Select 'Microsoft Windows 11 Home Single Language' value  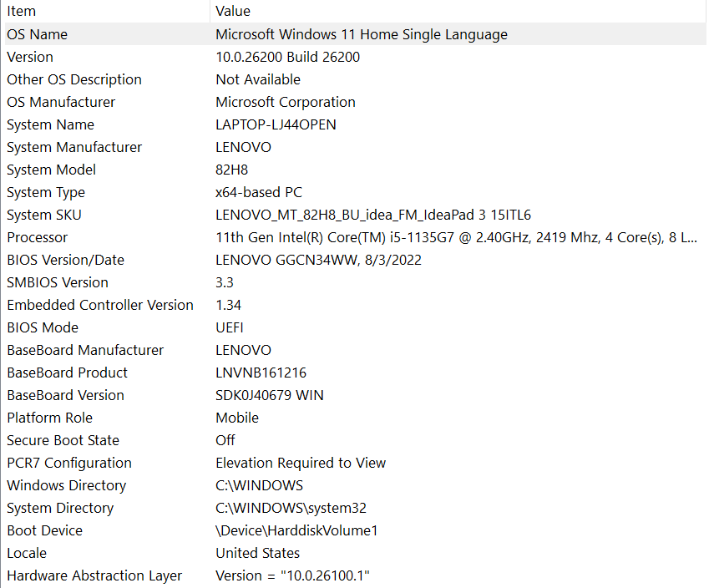click(x=362, y=34)
